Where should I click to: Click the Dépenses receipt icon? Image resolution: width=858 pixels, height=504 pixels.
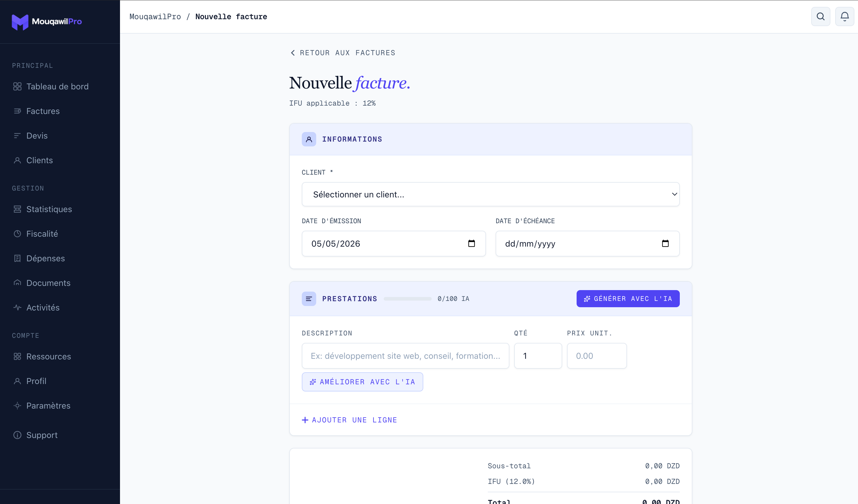tap(17, 258)
